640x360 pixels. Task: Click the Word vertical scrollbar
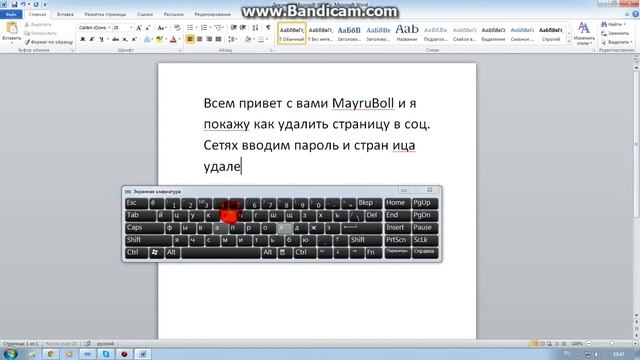point(636,192)
